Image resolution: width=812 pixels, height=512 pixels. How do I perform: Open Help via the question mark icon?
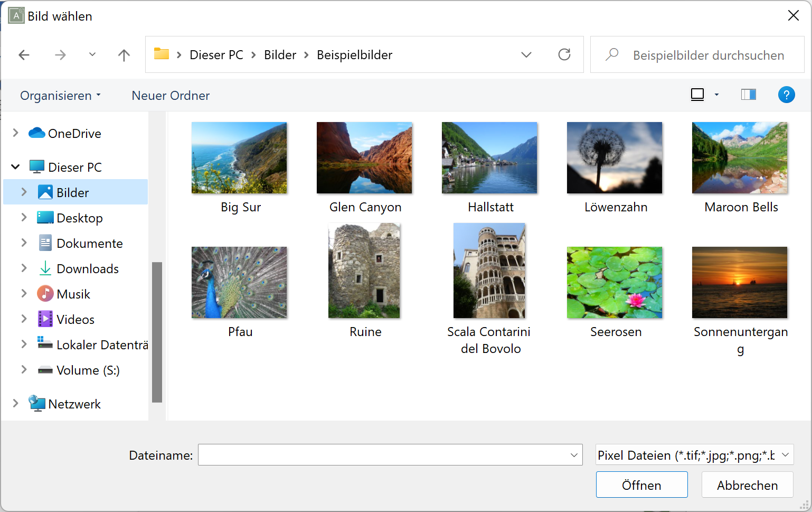point(786,95)
